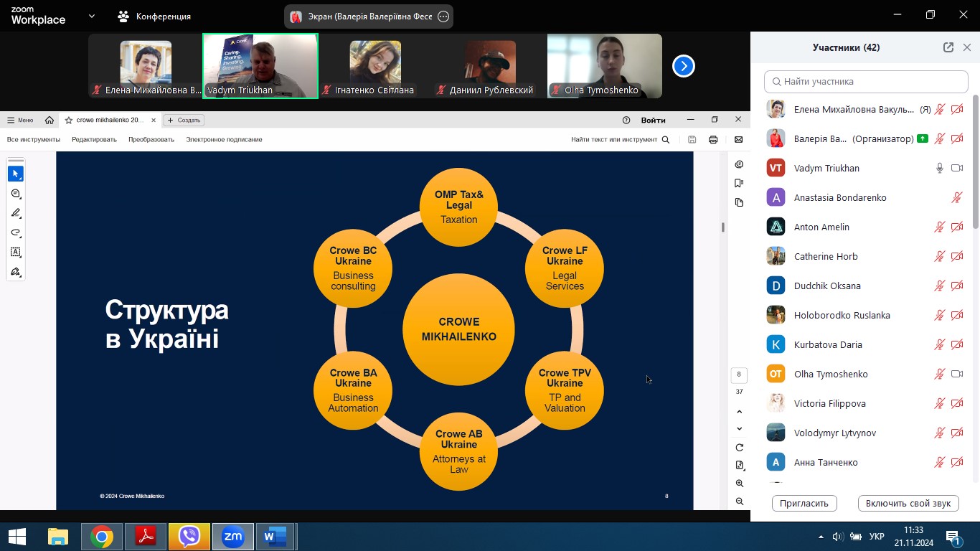Share the PDF via envelope icon
980x551 pixels.
click(x=738, y=140)
